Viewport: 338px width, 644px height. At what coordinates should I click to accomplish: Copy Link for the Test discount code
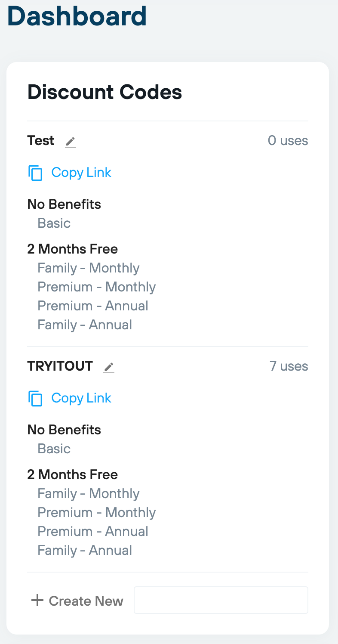click(x=81, y=173)
